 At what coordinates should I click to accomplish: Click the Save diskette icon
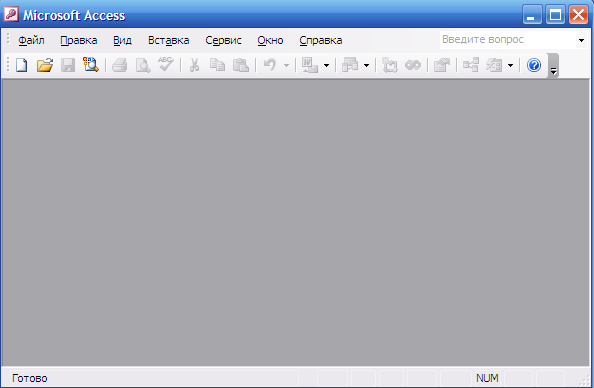pyautogui.click(x=68, y=65)
